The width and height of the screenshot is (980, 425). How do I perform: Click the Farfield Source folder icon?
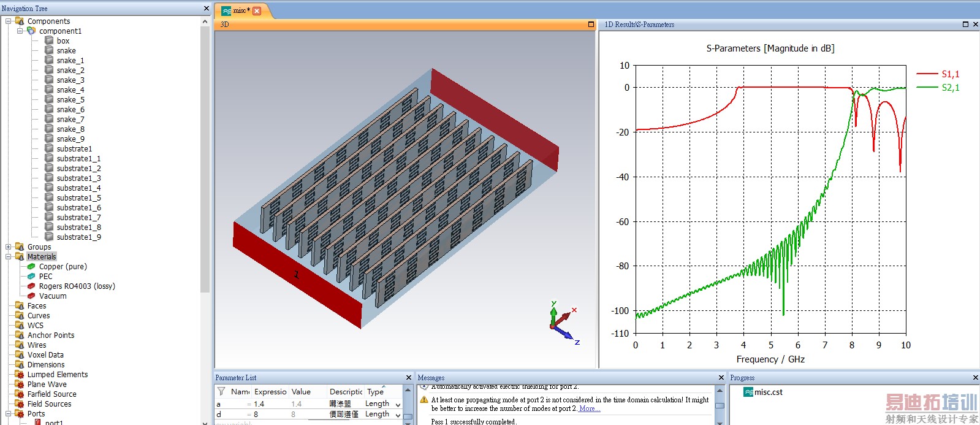pyautogui.click(x=20, y=394)
